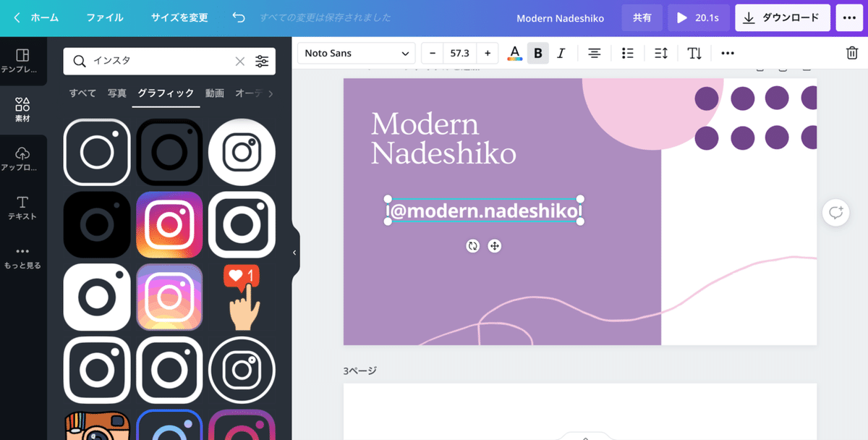This screenshot has width=868, height=440.
Task: Change text alignment
Action: pos(594,54)
